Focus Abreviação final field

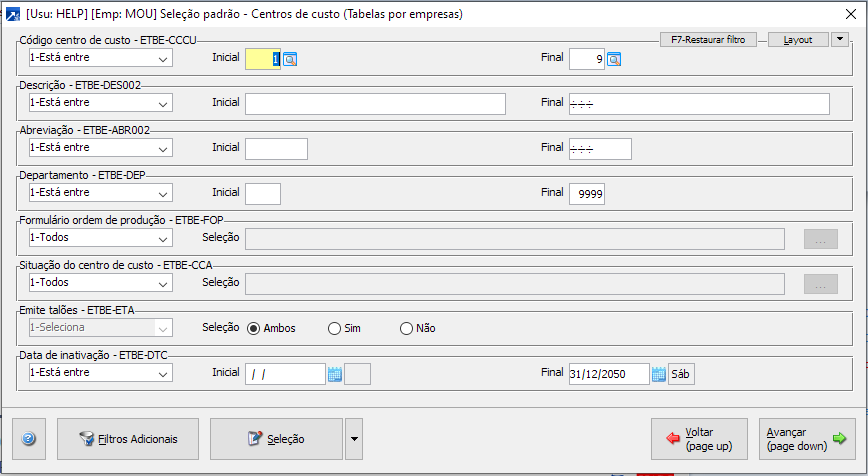(600, 149)
